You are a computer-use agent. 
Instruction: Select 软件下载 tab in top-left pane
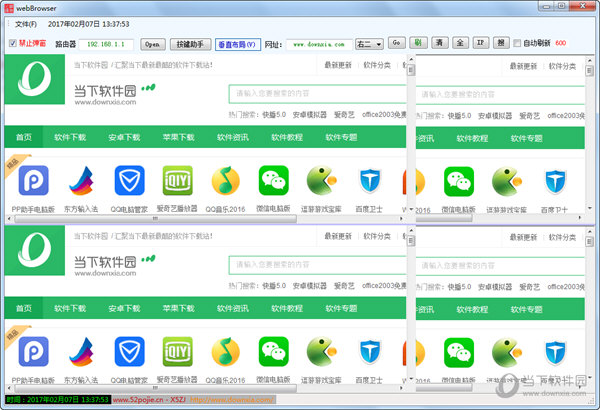[x=70, y=137]
